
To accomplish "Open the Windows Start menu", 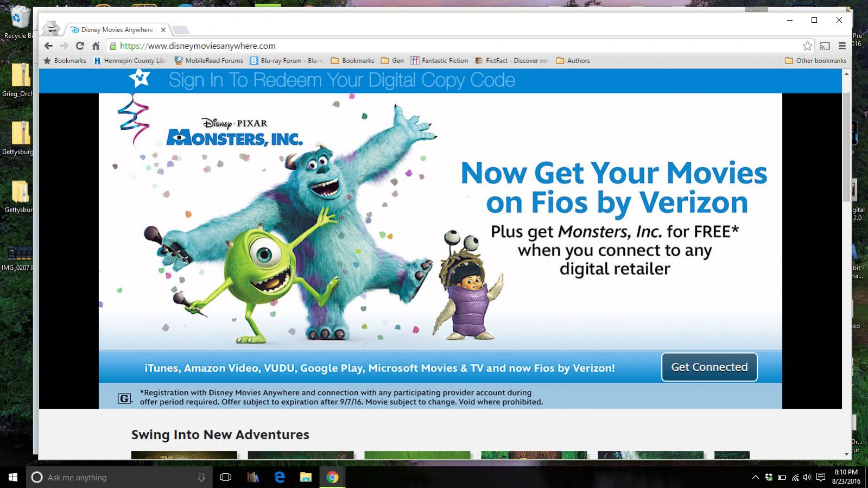I will click(x=13, y=477).
